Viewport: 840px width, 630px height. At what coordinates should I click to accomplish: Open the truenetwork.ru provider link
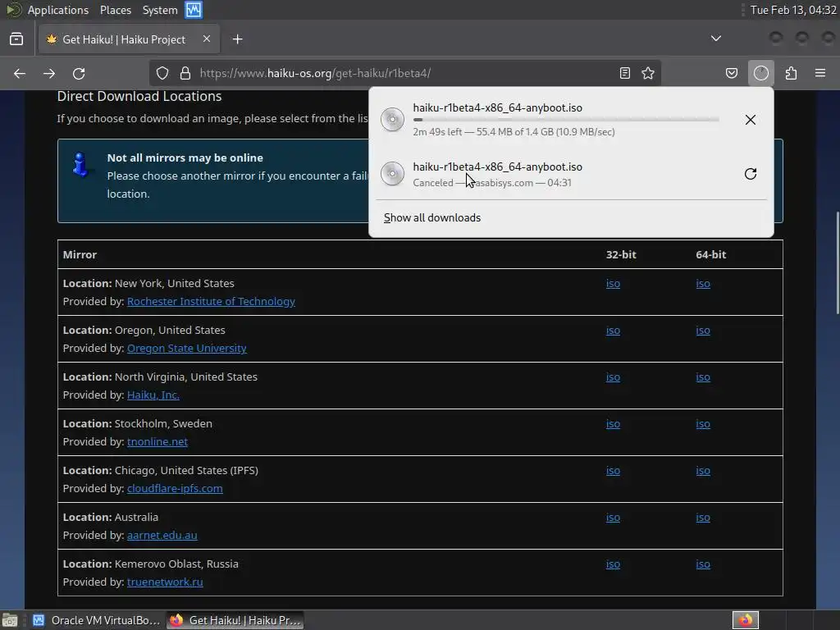(165, 582)
